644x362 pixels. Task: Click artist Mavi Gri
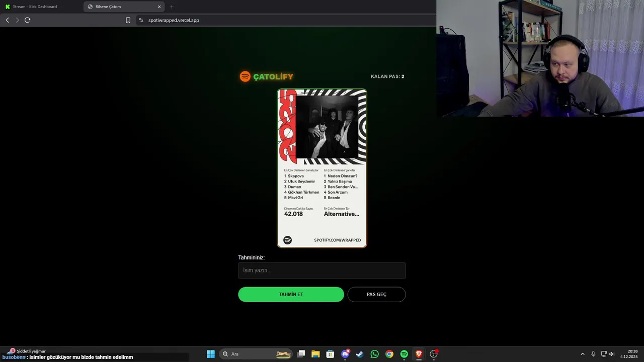click(295, 198)
